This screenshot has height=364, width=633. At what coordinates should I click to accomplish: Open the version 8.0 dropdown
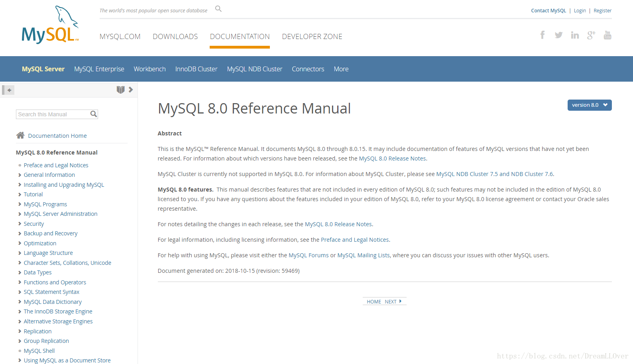590,105
